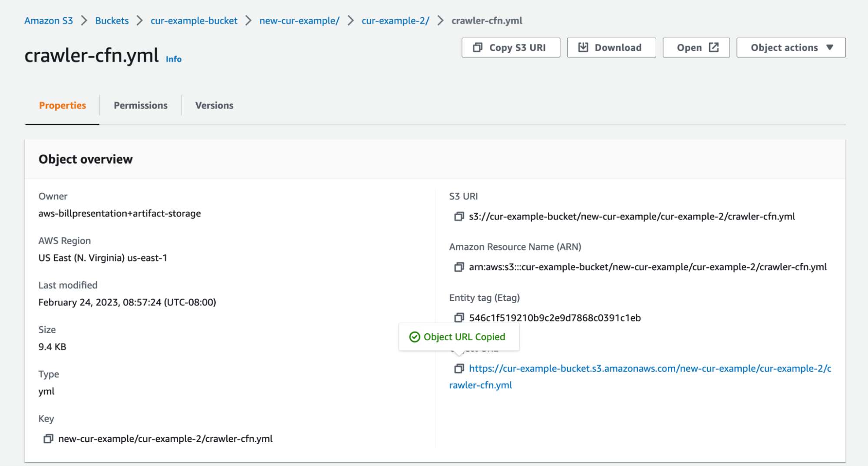868x466 pixels.
Task: Expand Object actions via its arrow
Action: (829, 48)
